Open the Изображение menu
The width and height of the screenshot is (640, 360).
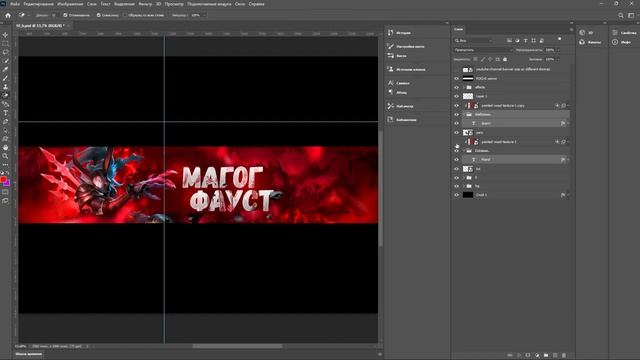pyautogui.click(x=70, y=4)
